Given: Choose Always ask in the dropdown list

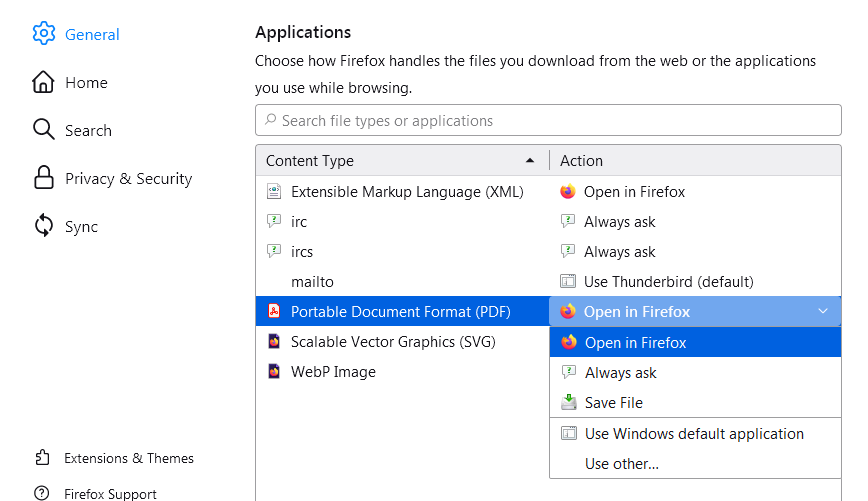Looking at the screenshot, I should (620, 373).
